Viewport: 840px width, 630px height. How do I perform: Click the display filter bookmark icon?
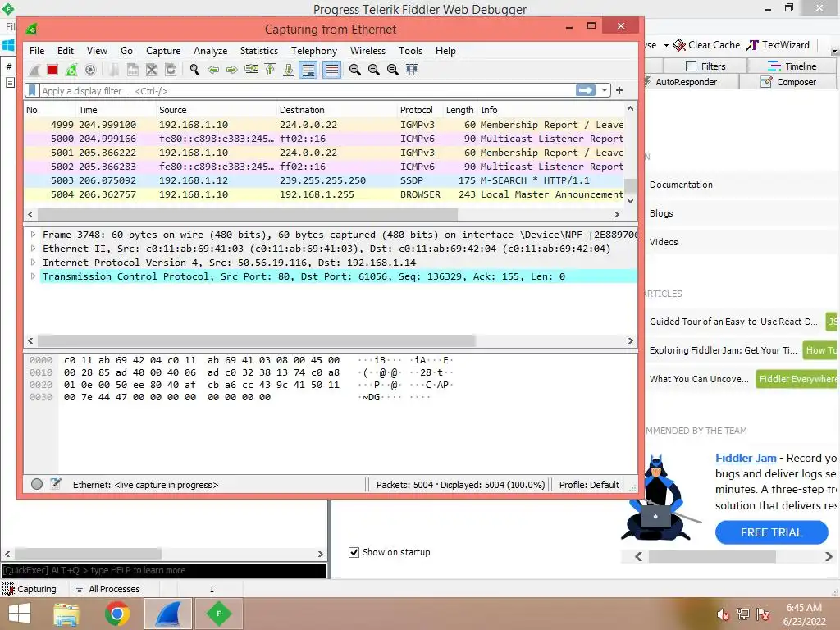pyautogui.click(x=32, y=90)
